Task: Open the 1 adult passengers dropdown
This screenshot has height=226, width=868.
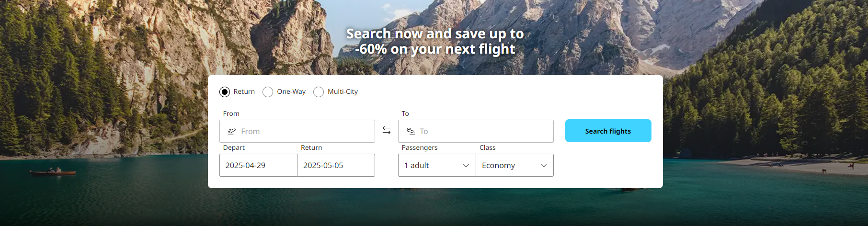Action: (431, 165)
